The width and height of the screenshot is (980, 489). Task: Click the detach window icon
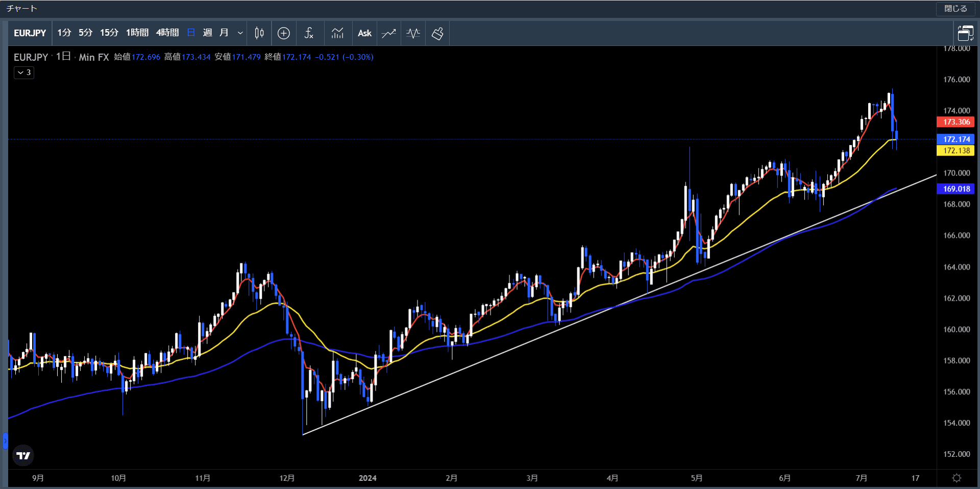(965, 33)
